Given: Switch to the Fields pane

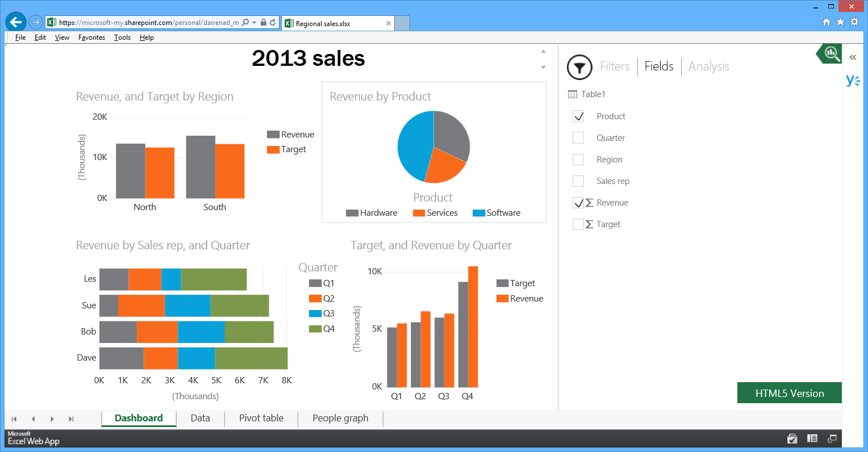Looking at the screenshot, I should point(659,66).
